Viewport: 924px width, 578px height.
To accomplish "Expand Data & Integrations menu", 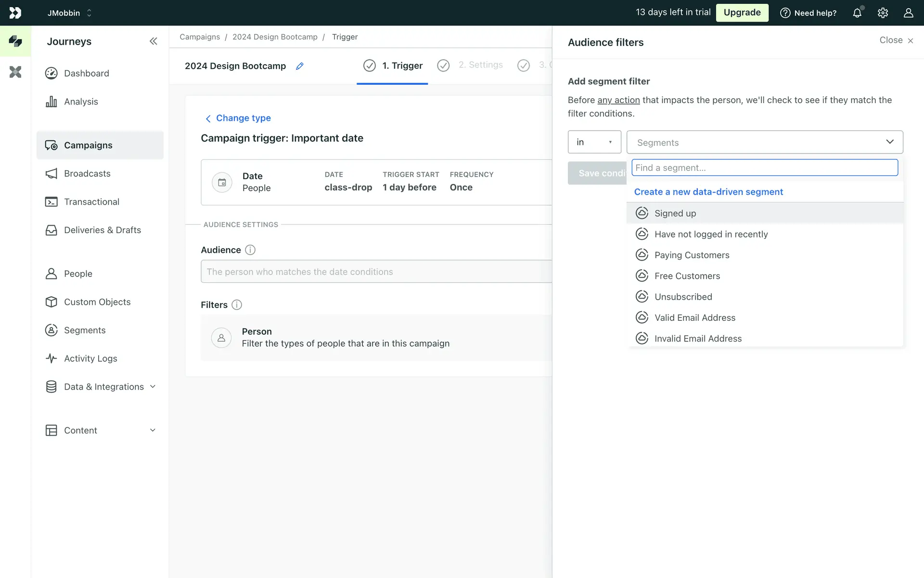I will [103, 387].
